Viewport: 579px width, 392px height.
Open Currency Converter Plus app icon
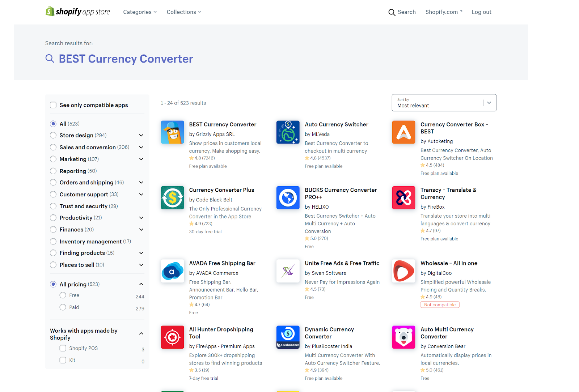click(x=172, y=198)
